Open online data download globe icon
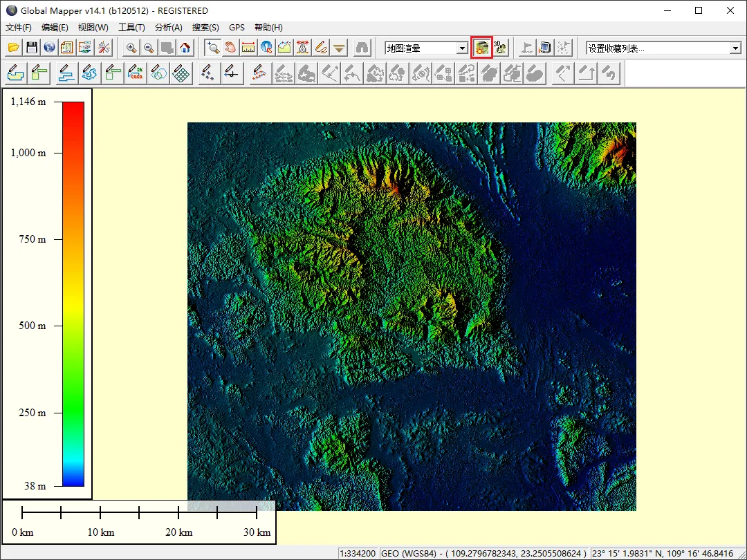The image size is (747, 560). coord(50,48)
